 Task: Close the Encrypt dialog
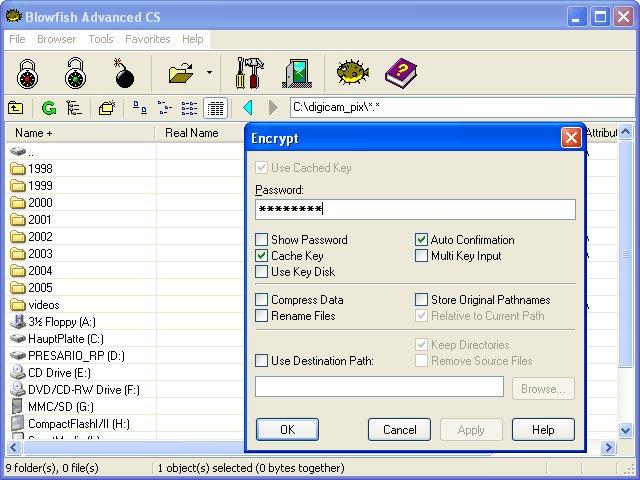pos(571,138)
